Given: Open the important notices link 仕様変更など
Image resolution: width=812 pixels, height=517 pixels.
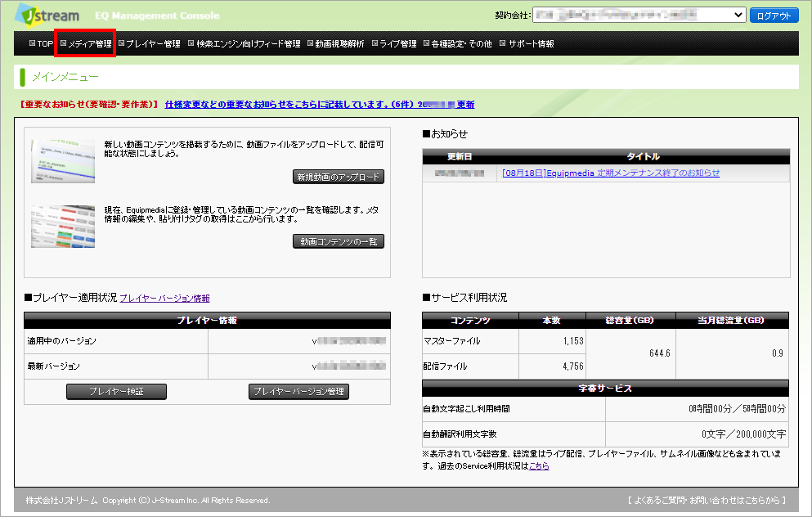Looking at the screenshot, I should (320, 104).
